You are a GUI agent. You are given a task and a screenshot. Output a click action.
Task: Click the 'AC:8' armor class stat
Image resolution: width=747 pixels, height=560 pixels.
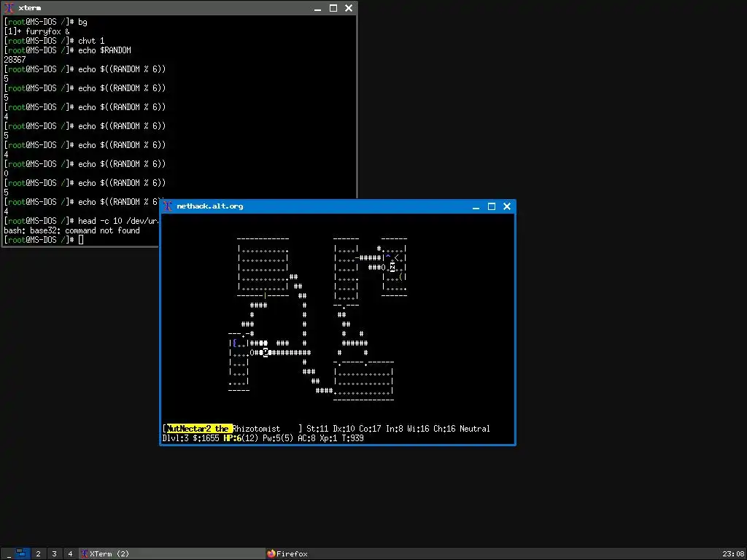306,437
